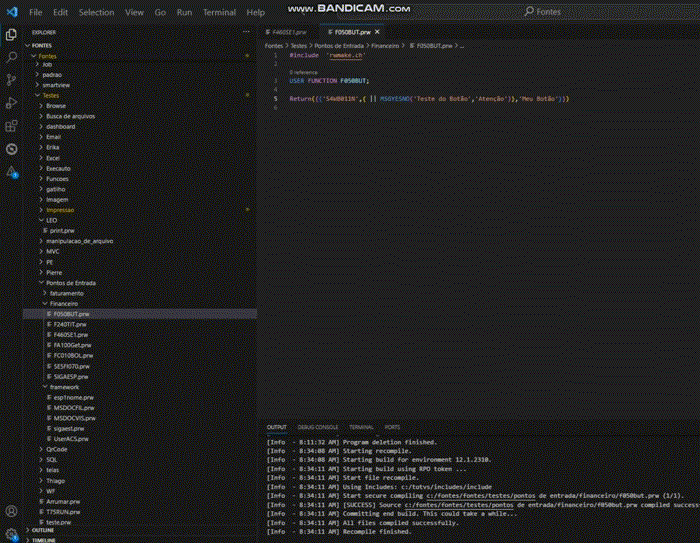The height and width of the screenshot is (543, 700).
Task: Open the Source Control view
Action: click(12, 79)
